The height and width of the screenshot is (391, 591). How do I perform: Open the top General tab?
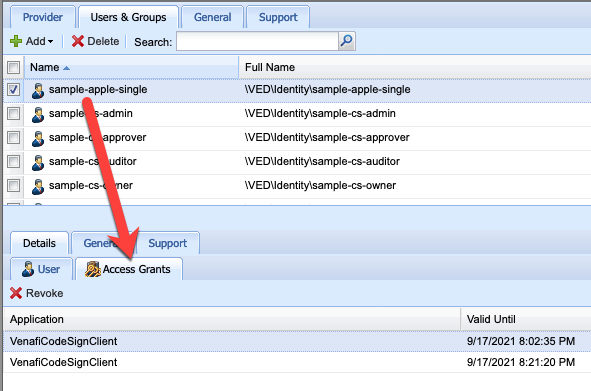(x=212, y=17)
